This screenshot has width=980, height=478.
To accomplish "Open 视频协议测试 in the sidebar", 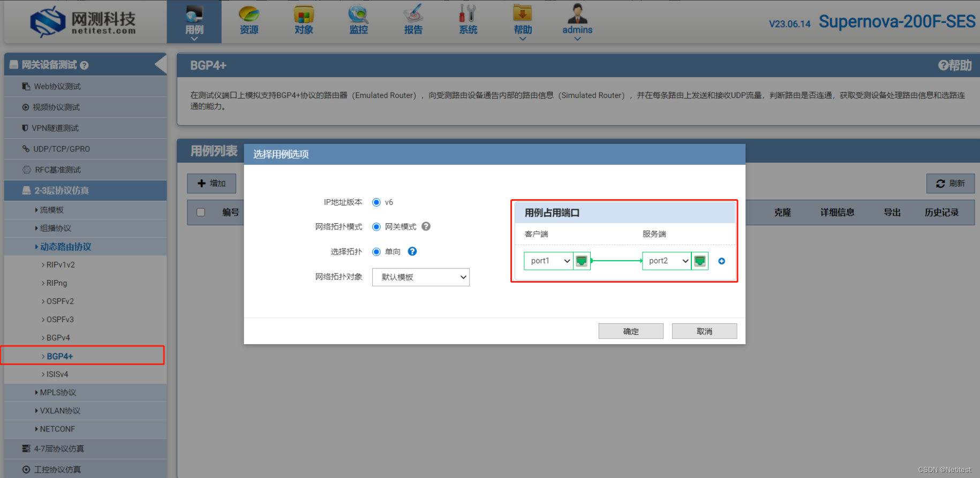I will coord(85,107).
